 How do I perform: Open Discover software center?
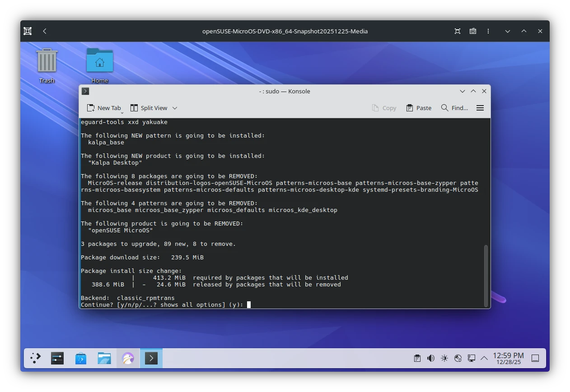pyautogui.click(x=80, y=358)
